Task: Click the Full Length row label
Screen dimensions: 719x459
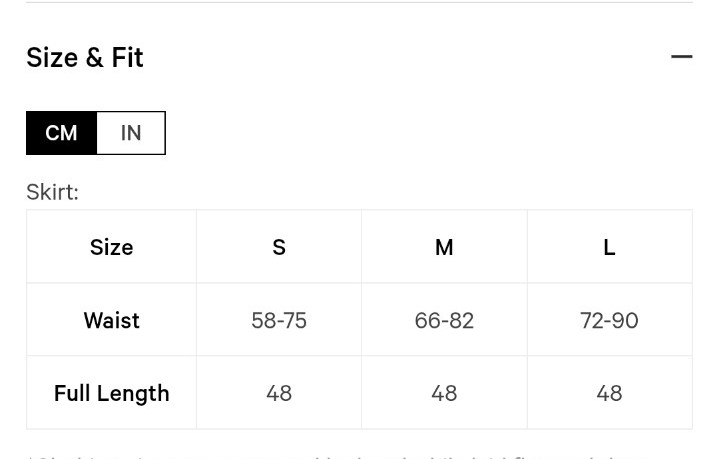Action: pos(111,393)
